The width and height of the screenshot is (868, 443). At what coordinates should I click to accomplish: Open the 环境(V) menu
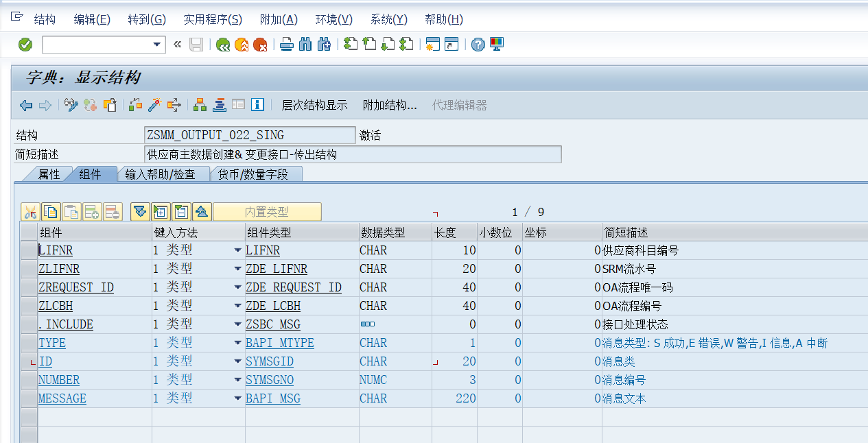334,19
